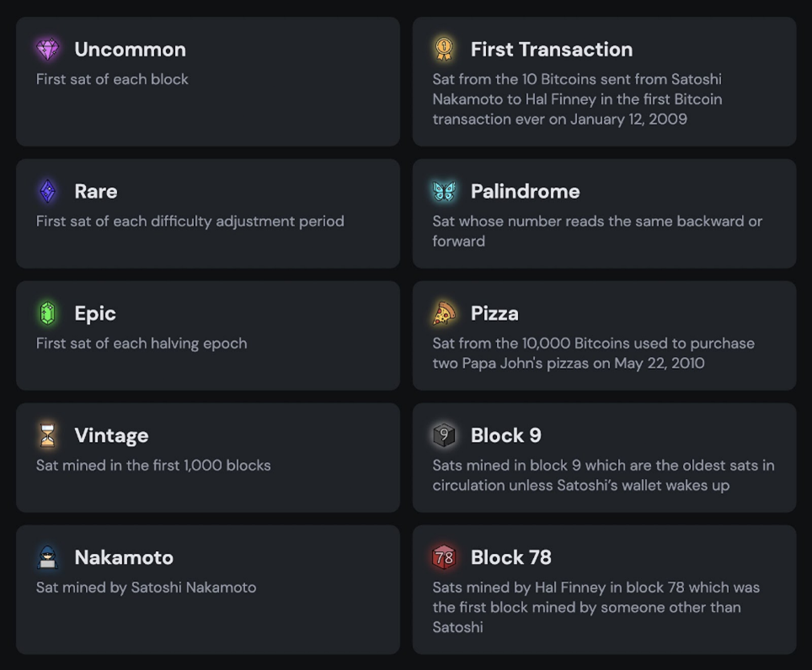The width and height of the screenshot is (812, 670).
Task: Click the butterfly Palindrome icon
Action: [444, 191]
